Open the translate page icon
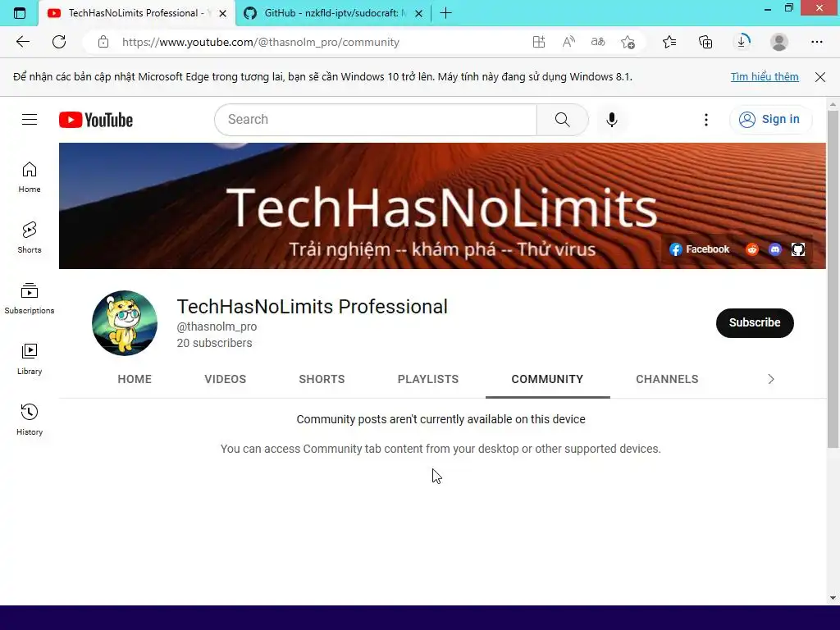Image resolution: width=840 pixels, height=630 pixels. [x=598, y=42]
